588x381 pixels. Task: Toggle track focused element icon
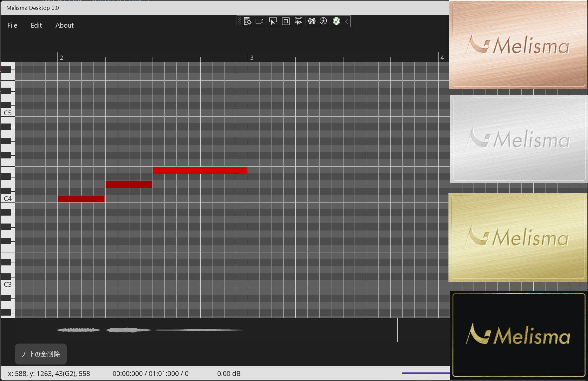298,21
